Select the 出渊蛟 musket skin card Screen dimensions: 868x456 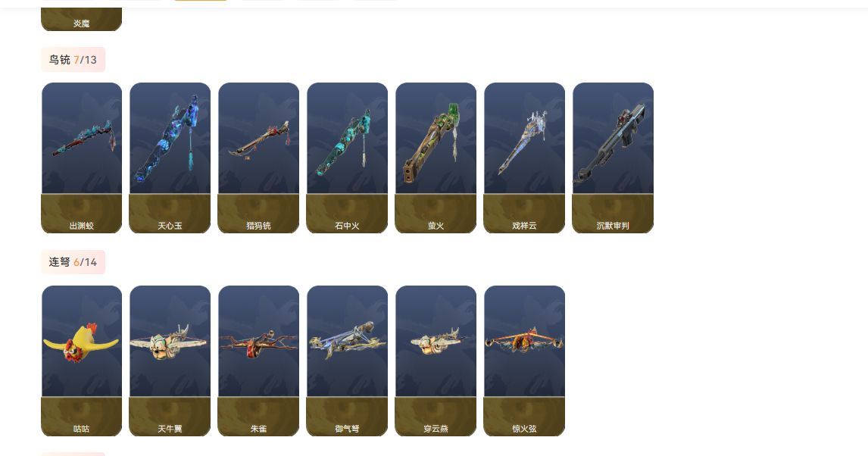click(81, 158)
